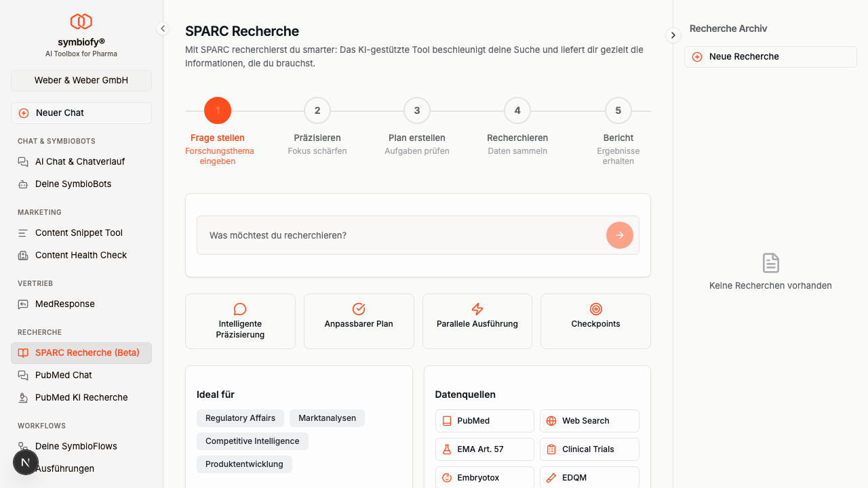The image size is (868, 488).
Task: Click the research question input field
Action: (400, 235)
